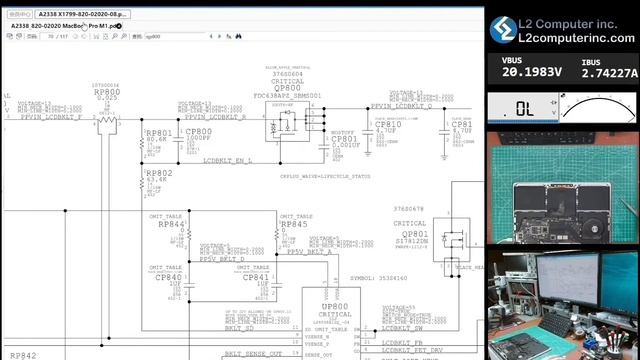Click the PP5V_BKLT_A net label
The width and height of the screenshot is (640, 360).
coord(309,252)
